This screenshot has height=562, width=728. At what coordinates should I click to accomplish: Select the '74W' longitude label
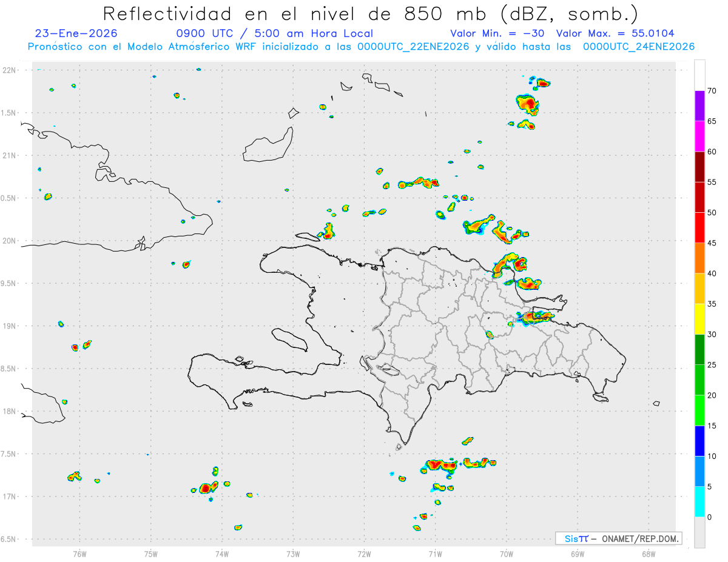coord(222,554)
